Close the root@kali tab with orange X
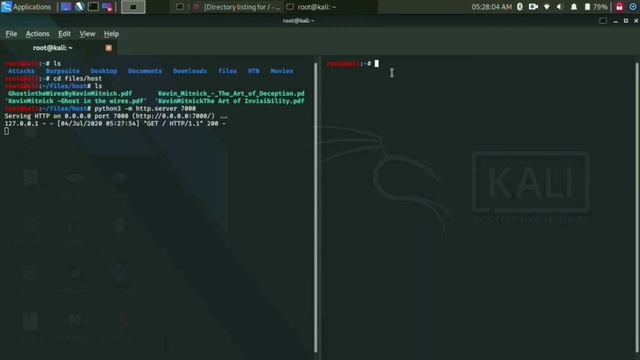This screenshot has height=360, width=640. pyautogui.click(x=109, y=48)
